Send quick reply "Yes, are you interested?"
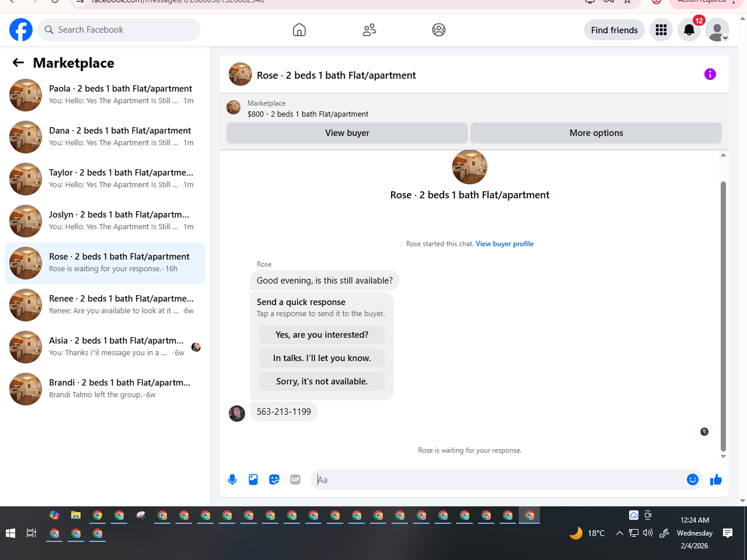 point(322,335)
